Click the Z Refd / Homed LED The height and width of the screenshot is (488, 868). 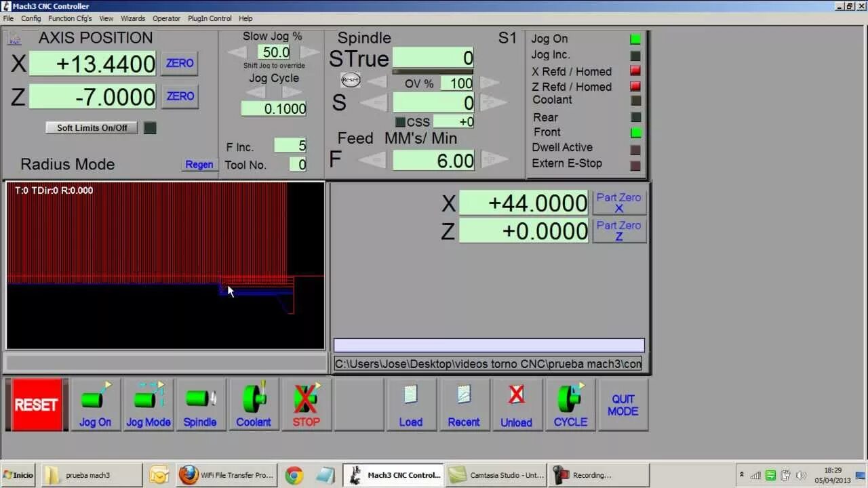(635, 86)
